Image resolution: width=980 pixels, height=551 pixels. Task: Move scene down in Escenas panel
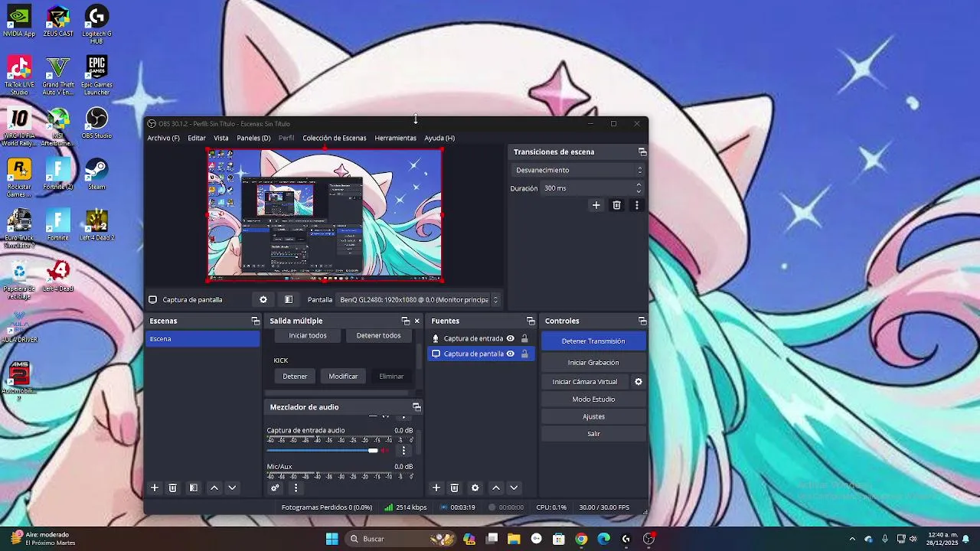(232, 487)
